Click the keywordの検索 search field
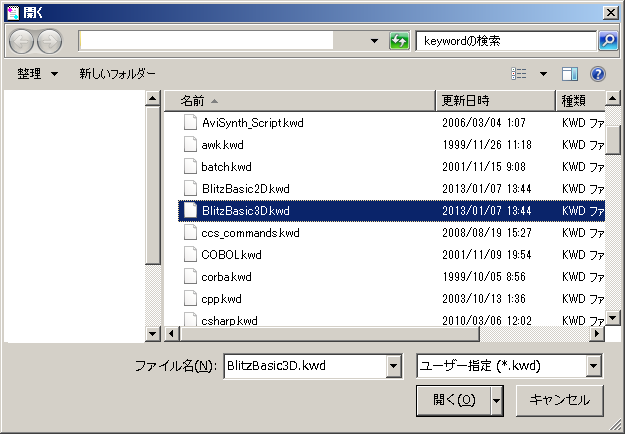The height and width of the screenshot is (434, 625). point(505,41)
